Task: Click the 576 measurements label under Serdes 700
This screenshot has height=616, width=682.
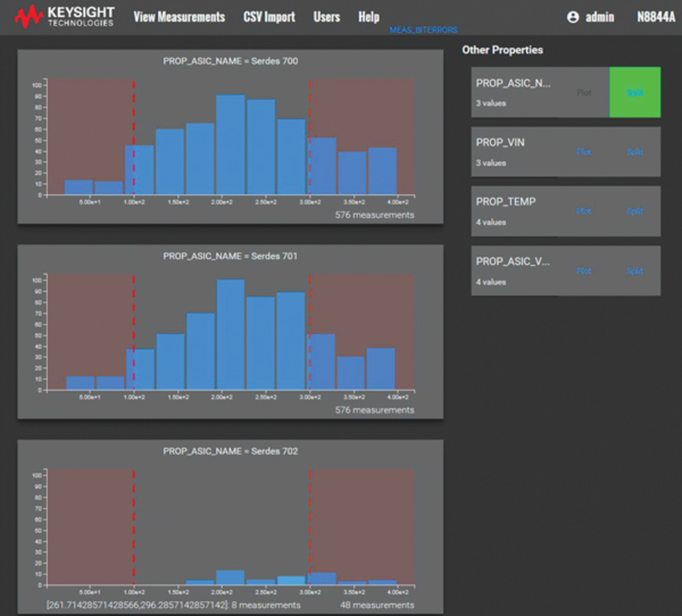Action: 375,215
